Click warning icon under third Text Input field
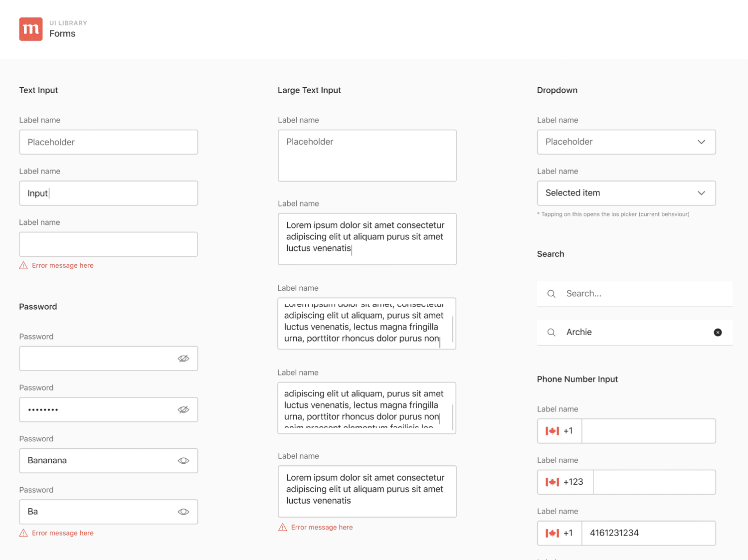Viewport: 748px width, 560px height. 23,265
